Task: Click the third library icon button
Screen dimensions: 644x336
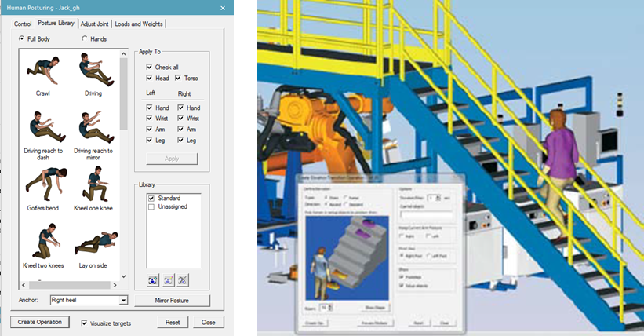Action: (x=183, y=279)
